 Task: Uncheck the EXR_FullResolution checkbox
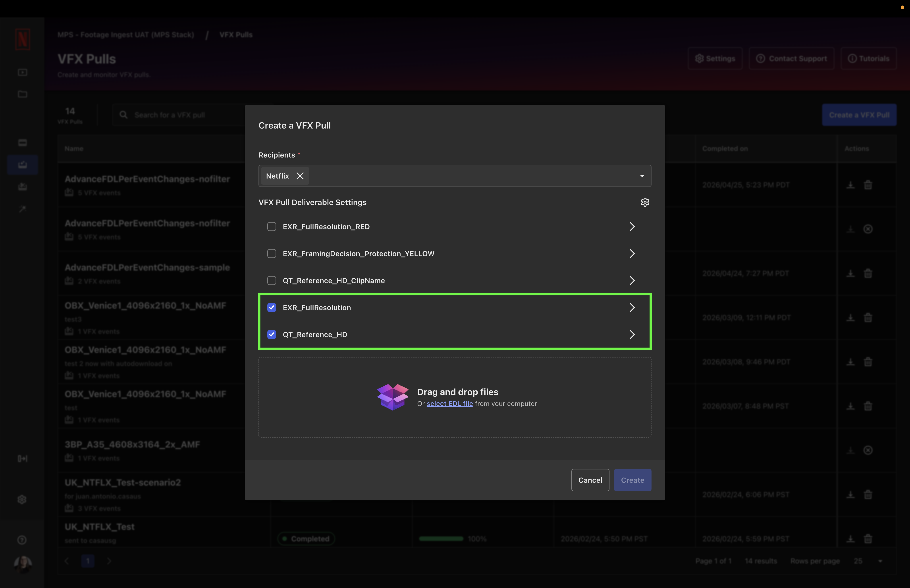[272, 308]
